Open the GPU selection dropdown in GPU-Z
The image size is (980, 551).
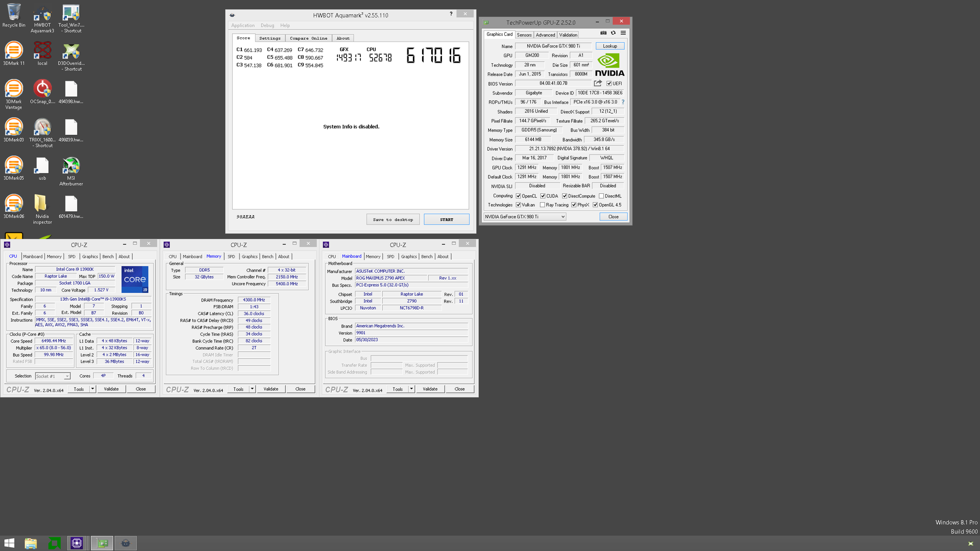pos(525,217)
